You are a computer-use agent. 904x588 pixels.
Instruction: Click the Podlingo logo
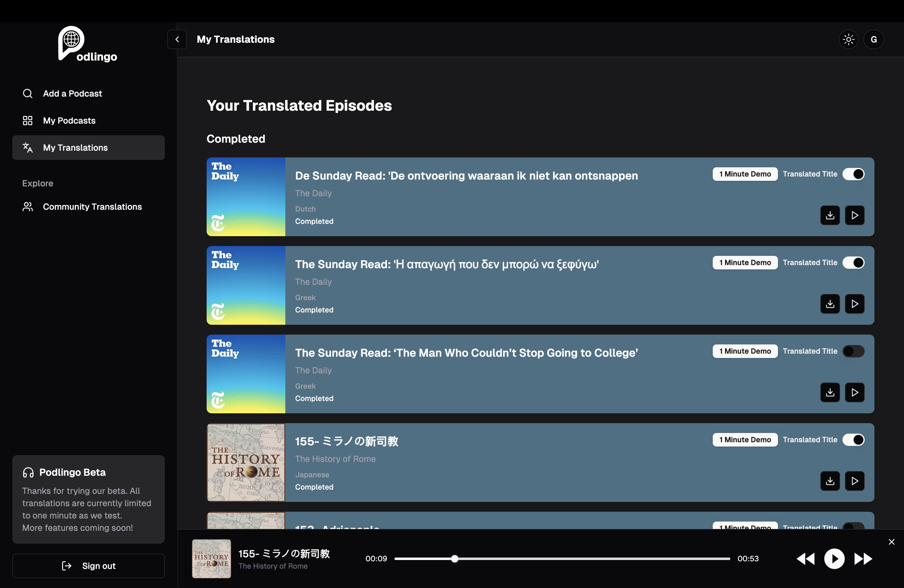tap(88, 44)
